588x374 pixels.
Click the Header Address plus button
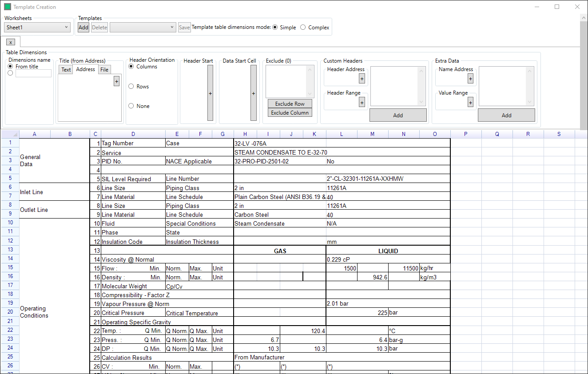pyautogui.click(x=362, y=79)
